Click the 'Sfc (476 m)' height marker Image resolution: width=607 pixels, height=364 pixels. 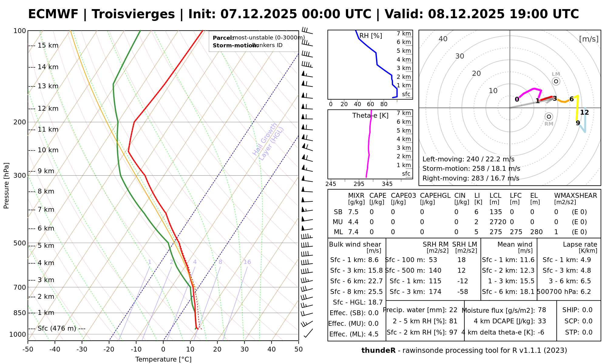pyautogui.click(x=57, y=329)
